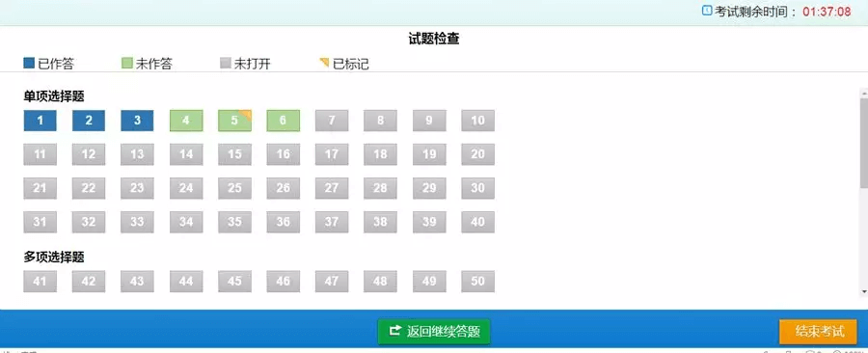Jump to question 35
Viewport: 868px width, 353px height.
(x=234, y=222)
